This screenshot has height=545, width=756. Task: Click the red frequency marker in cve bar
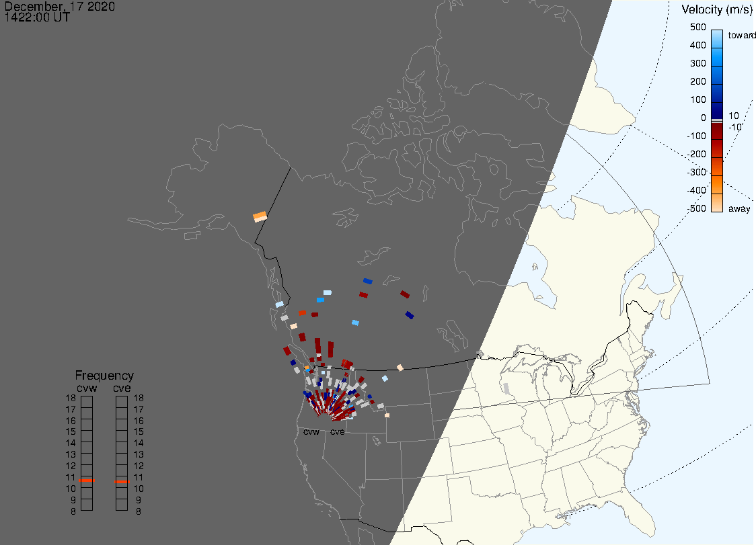pyautogui.click(x=122, y=482)
